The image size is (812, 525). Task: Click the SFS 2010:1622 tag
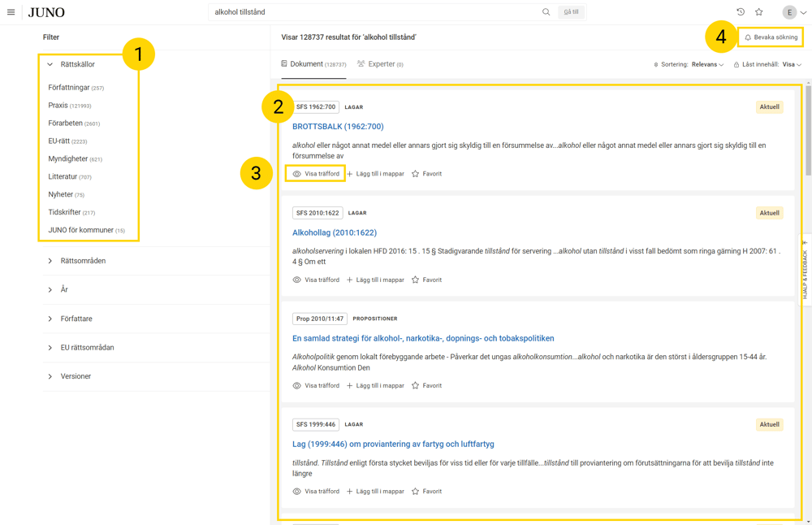click(317, 213)
